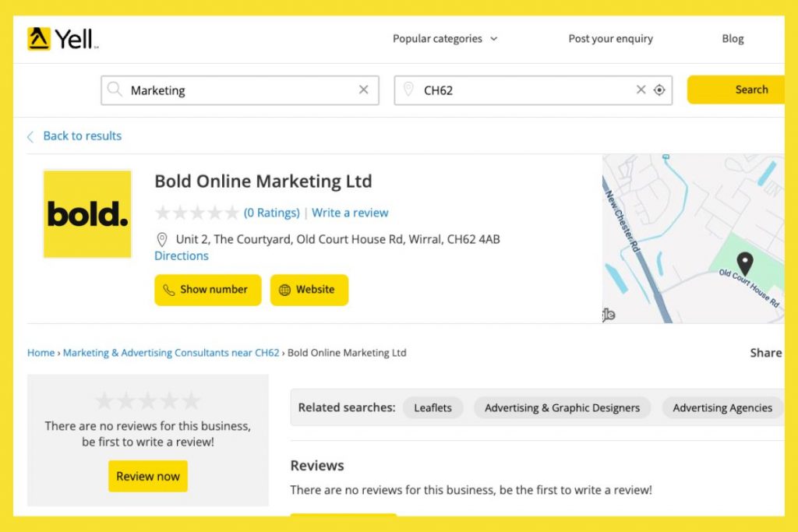Screen dimensions: 798x532
Task: Navigate using the Back to results link
Action: click(83, 136)
